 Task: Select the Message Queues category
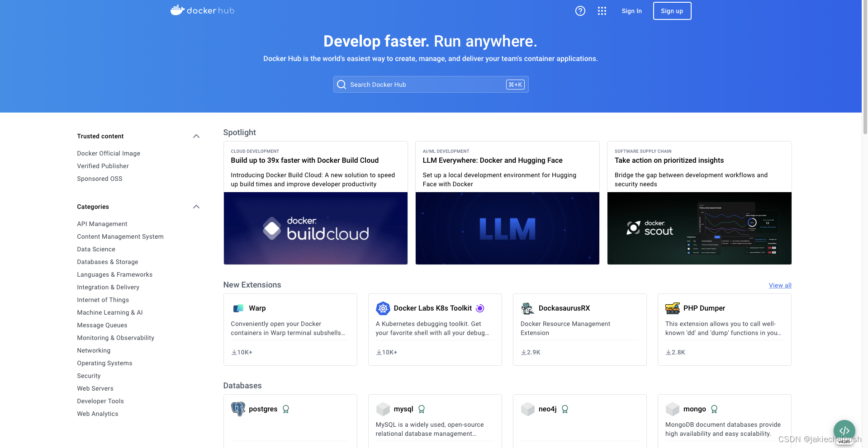(x=102, y=325)
